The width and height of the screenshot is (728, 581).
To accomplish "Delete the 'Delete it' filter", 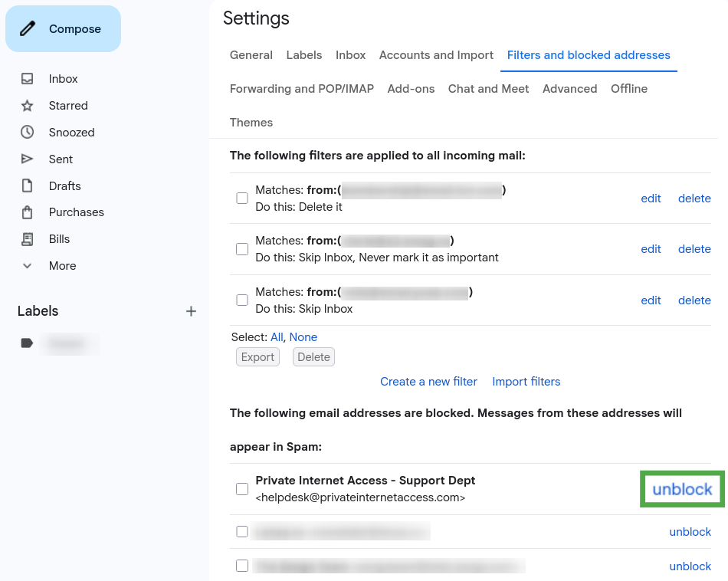I will 694,199.
